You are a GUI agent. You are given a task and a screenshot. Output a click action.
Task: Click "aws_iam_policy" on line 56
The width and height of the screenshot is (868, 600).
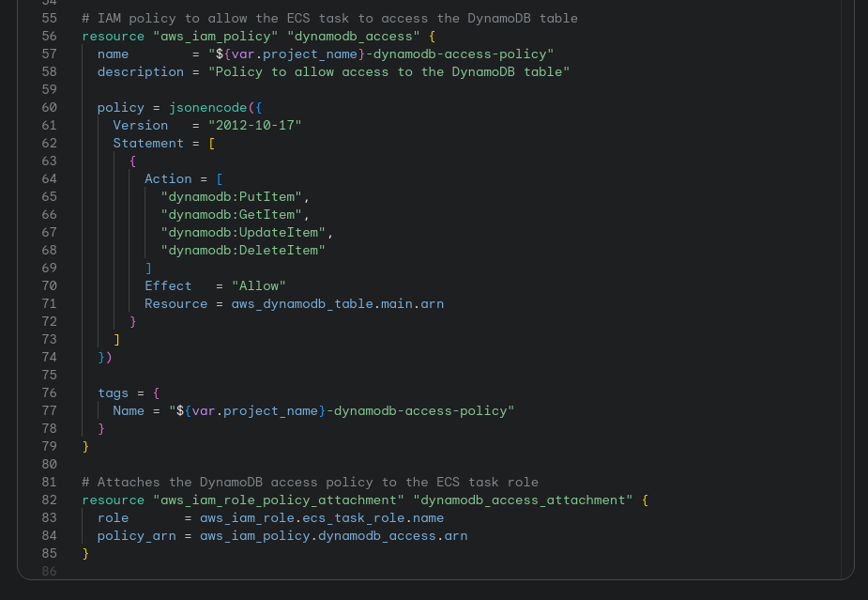click(215, 36)
